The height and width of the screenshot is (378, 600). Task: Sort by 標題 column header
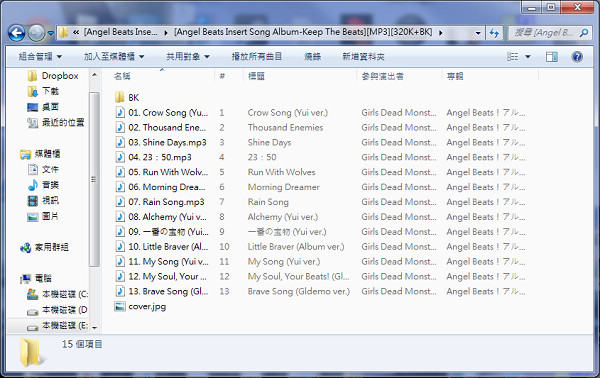pos(256,76)
